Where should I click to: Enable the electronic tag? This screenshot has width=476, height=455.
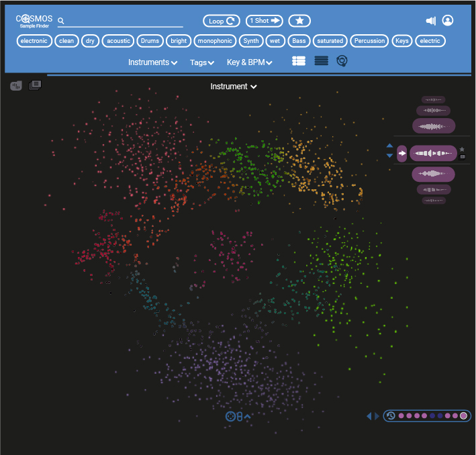point(34,41)
